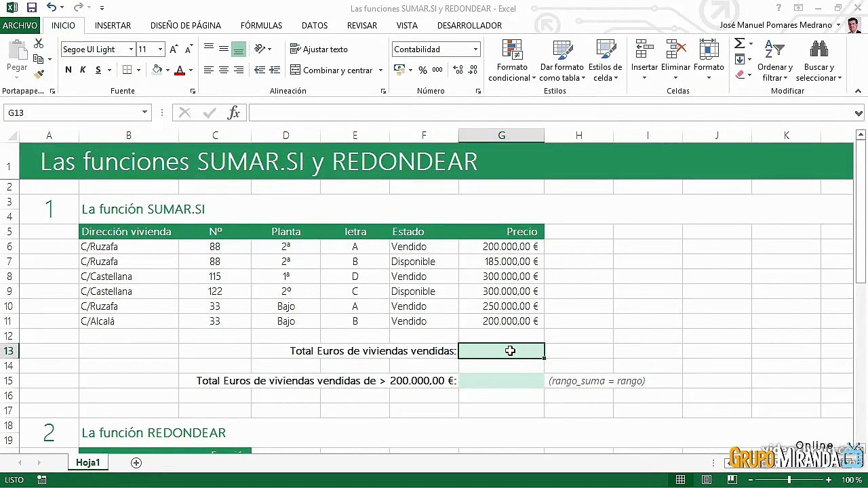The height and width of the screenshot is (488, 868).
Task: Toggle underline S formatting
Action: tap(98, 70)
